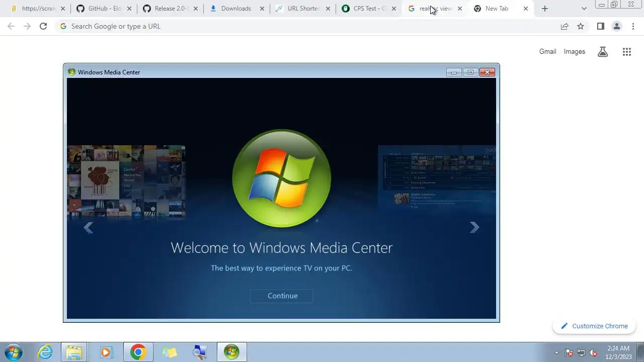Screen dimensions: 644x362
Task: Reload the current page
Action: (x=43, y=26)
